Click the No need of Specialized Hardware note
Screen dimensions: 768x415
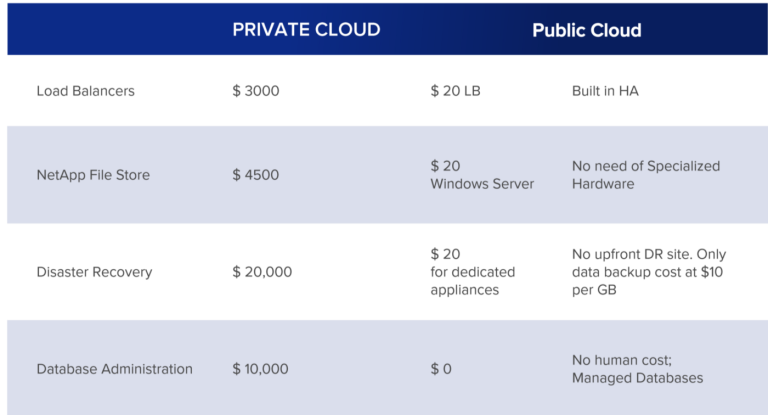click(x=645, y=175)
